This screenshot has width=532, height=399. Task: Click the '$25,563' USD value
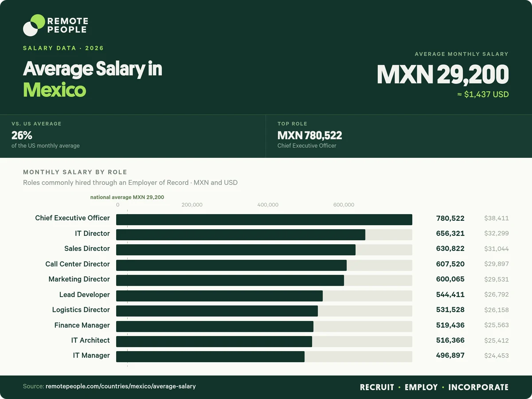[x=497, y=325]
